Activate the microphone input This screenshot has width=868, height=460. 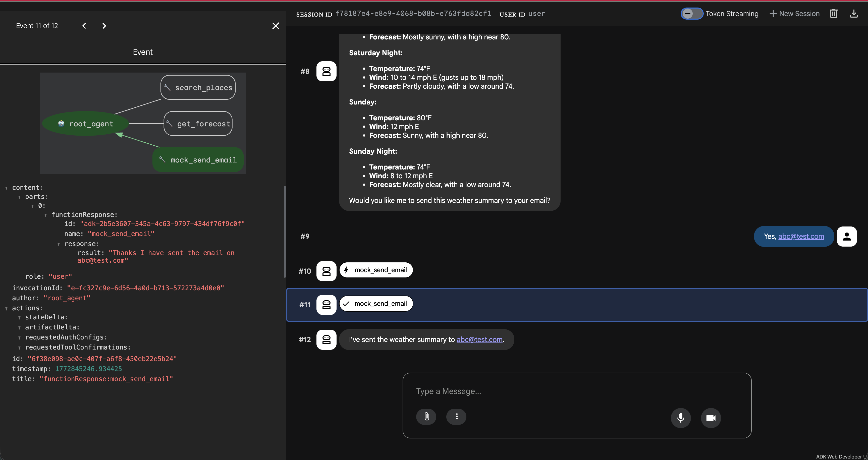coord(681,418)
